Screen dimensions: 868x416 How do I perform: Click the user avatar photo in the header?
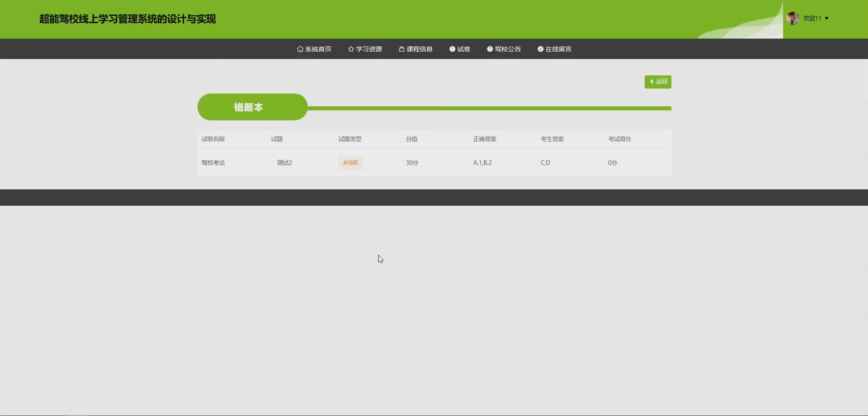(793, 18)
